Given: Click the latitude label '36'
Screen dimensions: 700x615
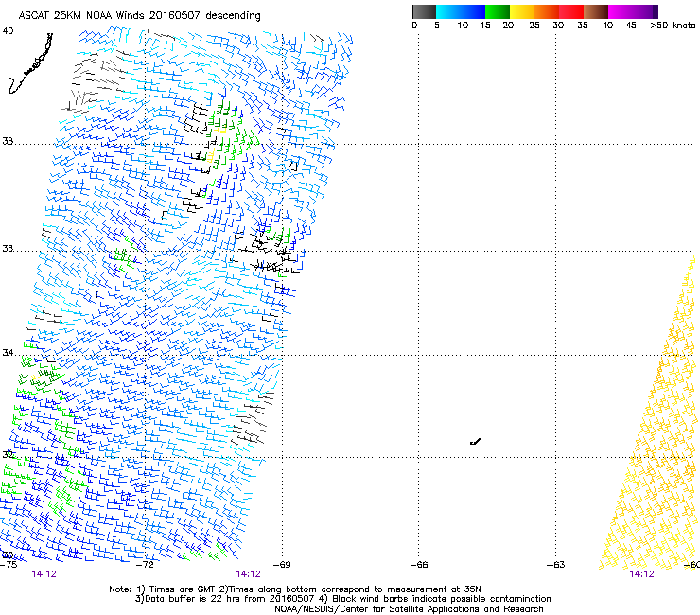Looking at the screenshot, I should click(x=8, y=248).
